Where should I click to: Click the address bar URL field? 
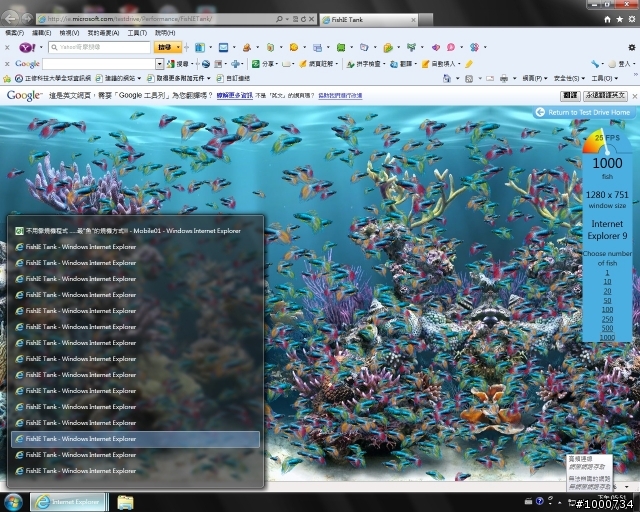156,19
